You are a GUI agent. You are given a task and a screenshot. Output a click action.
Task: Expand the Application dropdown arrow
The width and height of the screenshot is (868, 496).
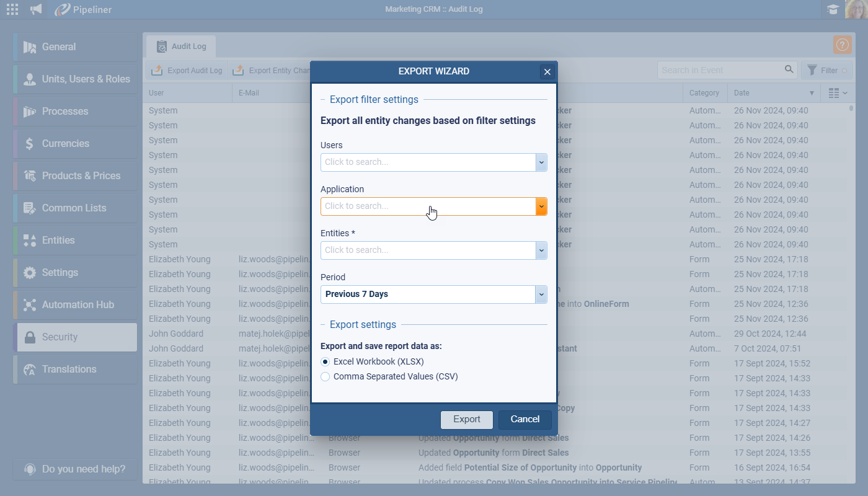[541, 206]
